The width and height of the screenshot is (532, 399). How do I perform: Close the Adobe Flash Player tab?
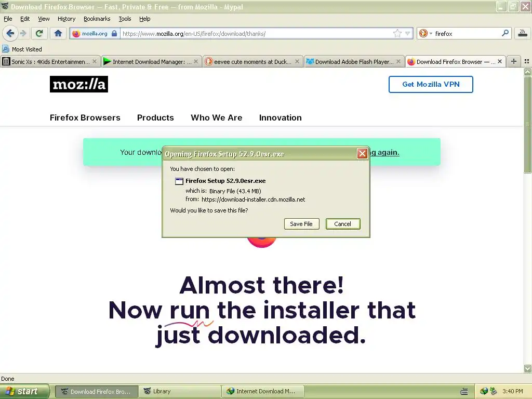click(x=398, y=61)
